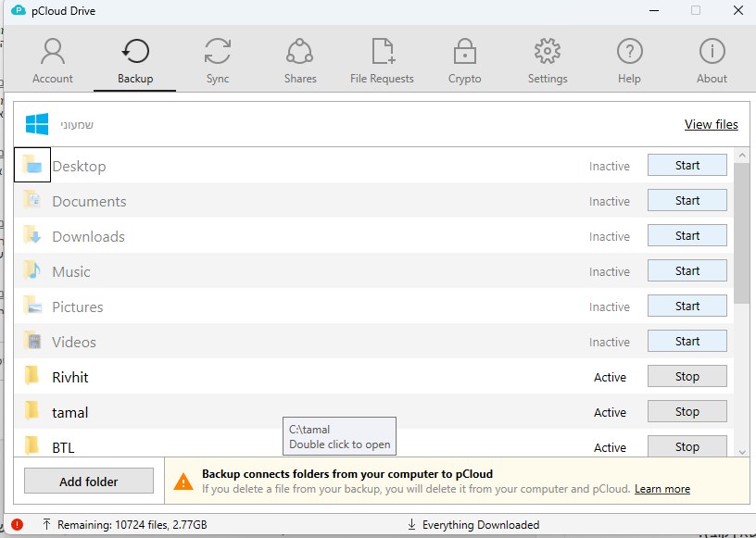Switch to the Sync tab
The image size is (756, 538).
(218, 61)
